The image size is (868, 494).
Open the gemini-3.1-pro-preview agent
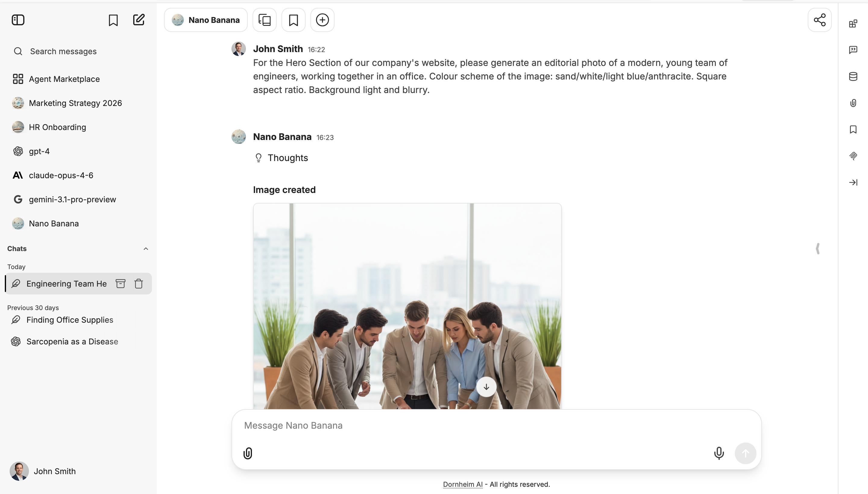(x=72, y=199)
